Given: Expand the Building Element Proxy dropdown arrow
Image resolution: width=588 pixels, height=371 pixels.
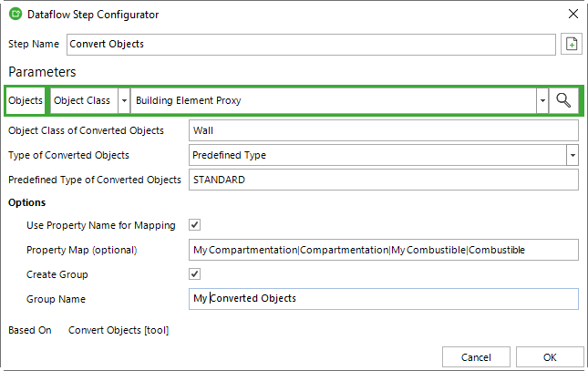Looking at the screenshot, I should pos(542,100).
